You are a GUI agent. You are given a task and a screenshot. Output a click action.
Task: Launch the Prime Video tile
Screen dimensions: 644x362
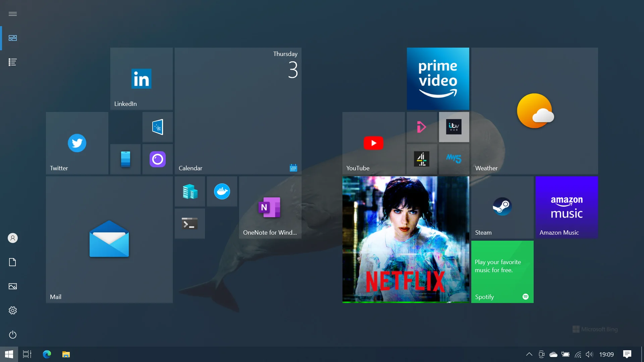[438, 78]
